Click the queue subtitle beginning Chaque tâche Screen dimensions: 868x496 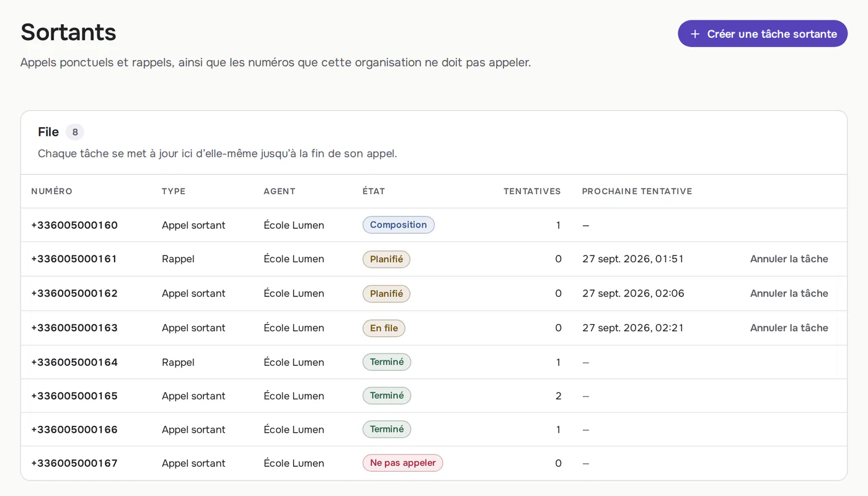[x=218, y=153]
